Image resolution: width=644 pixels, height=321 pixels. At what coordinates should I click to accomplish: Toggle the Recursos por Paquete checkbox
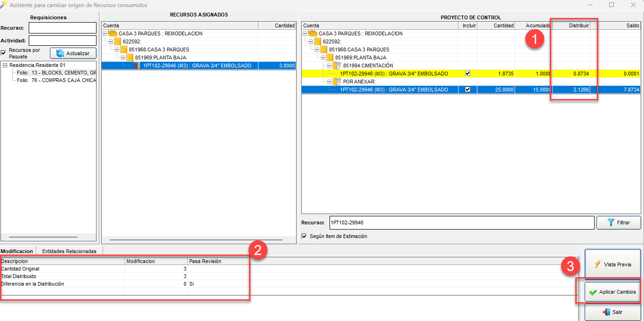[x=4, y=52]
